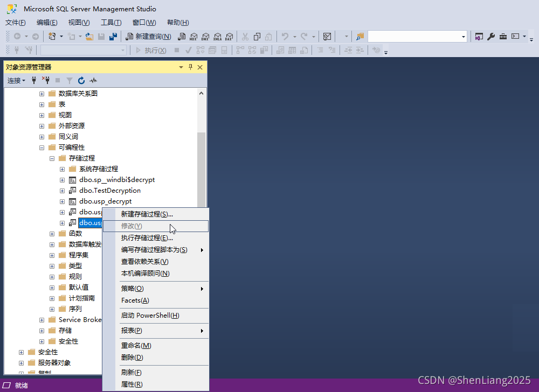Refresh the Object Explorer
The height and width of the screenshot is (392, 539).
(x=81, y=80)
